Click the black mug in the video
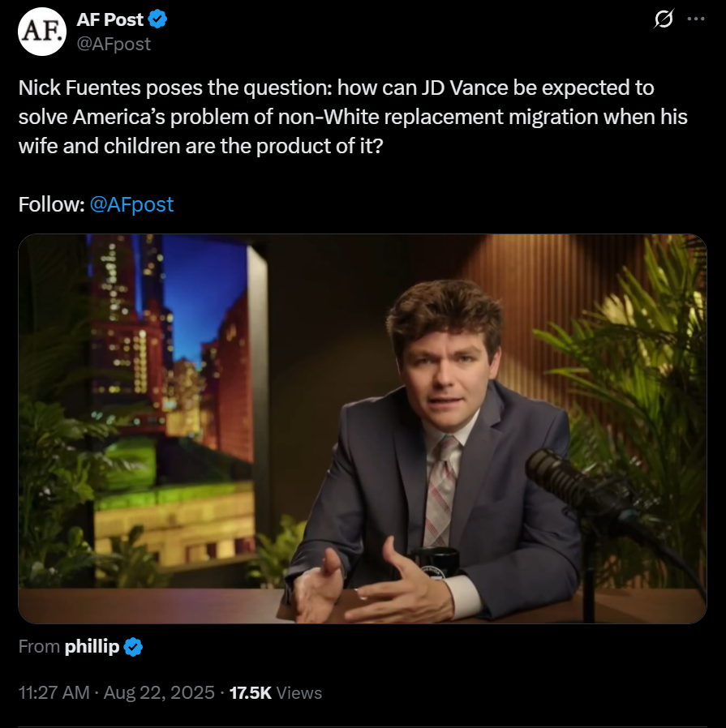726x728 pixels. pyautogui.click(x=434, y=559)
